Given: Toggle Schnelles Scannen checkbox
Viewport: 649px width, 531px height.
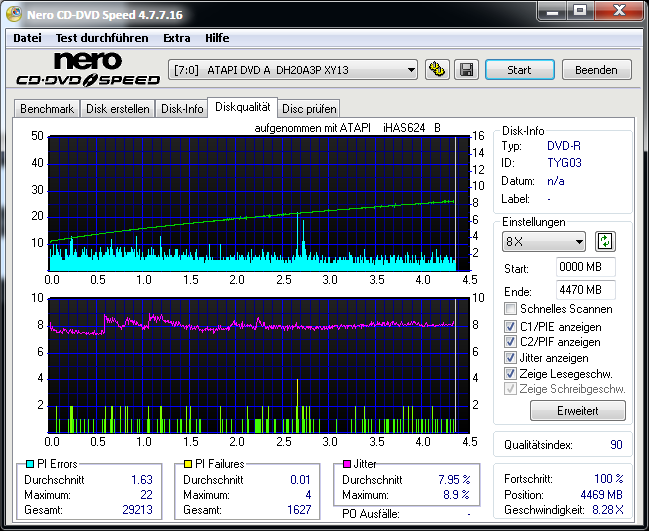Looking at the screenshot, I should [510, 309].
